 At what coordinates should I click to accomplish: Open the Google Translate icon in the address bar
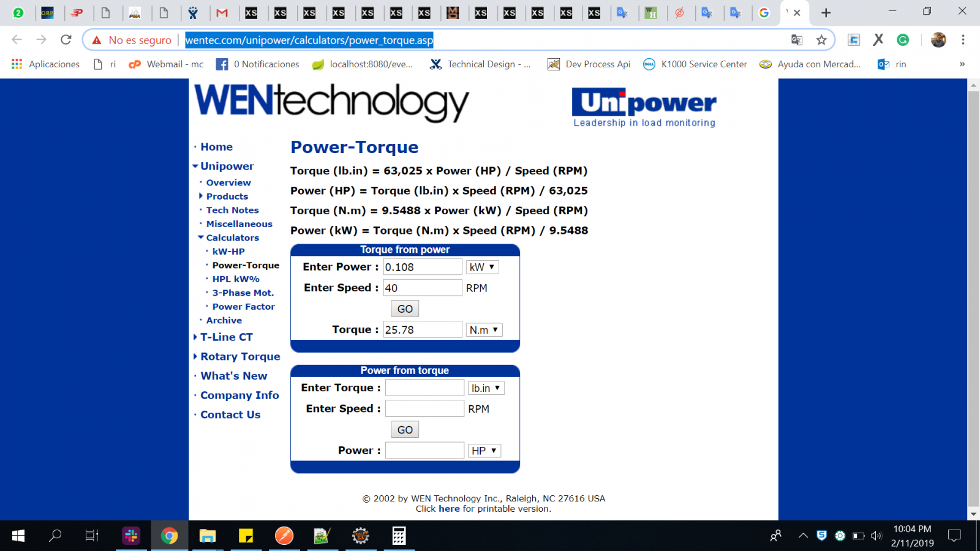point(797,40)
